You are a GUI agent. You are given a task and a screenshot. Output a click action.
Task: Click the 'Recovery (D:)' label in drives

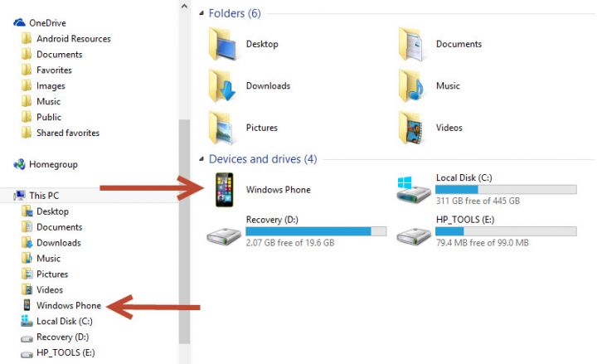coord(272,220)
